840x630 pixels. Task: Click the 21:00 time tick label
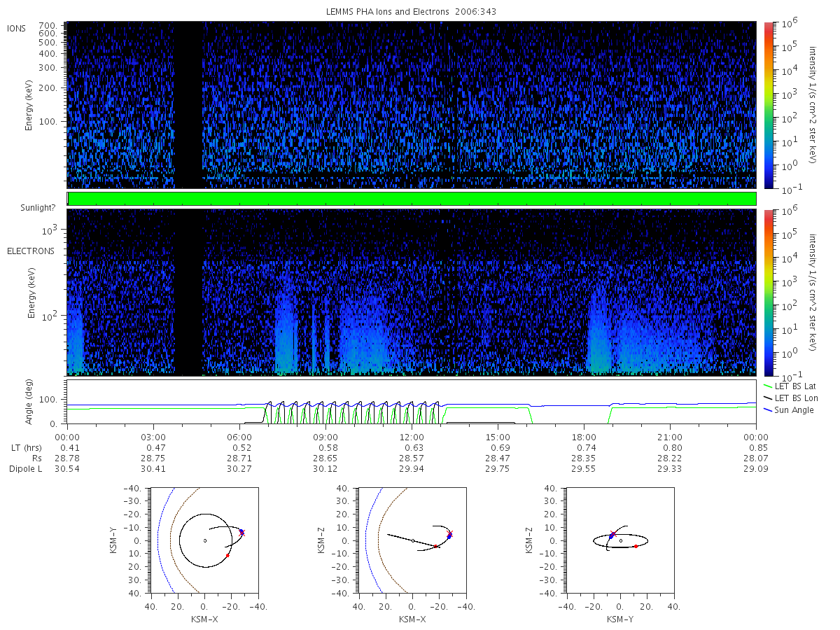(x=670, y=436)
